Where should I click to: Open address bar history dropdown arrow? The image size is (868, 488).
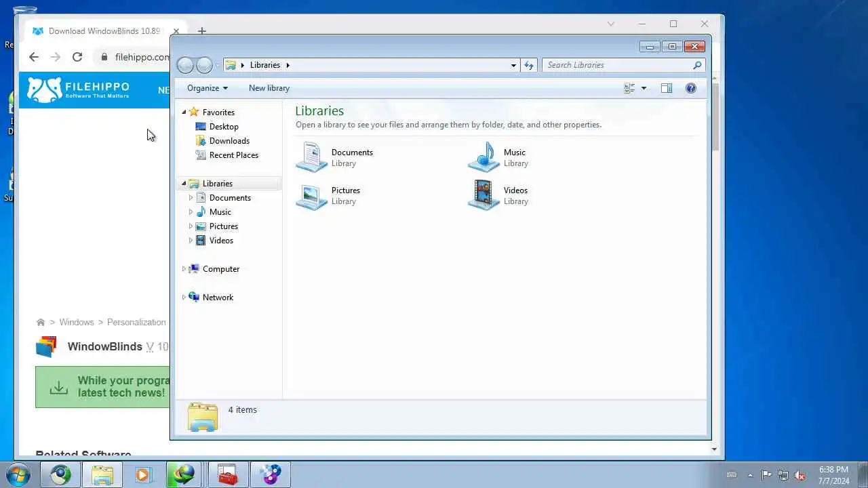click(x=513, y=65)
